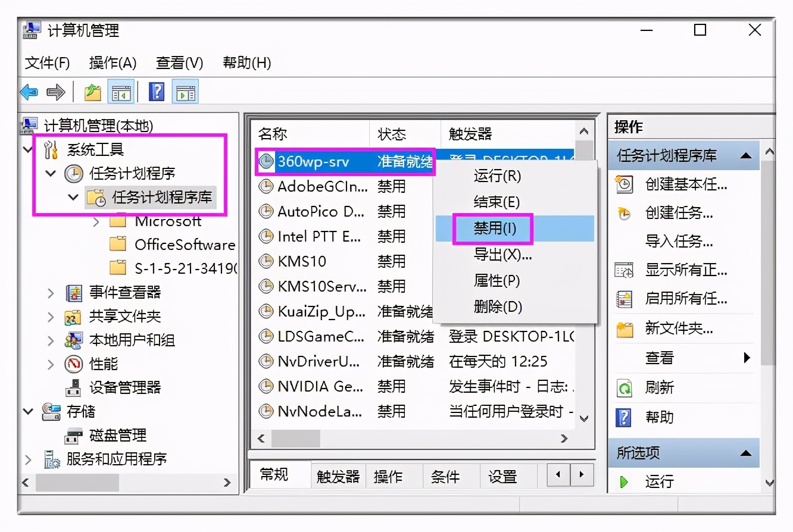Screen dimensions: 793x532
Task: Click the 创建基本任务 icon in actions pane
Action: pyautogui.click(x=624, y=184)
